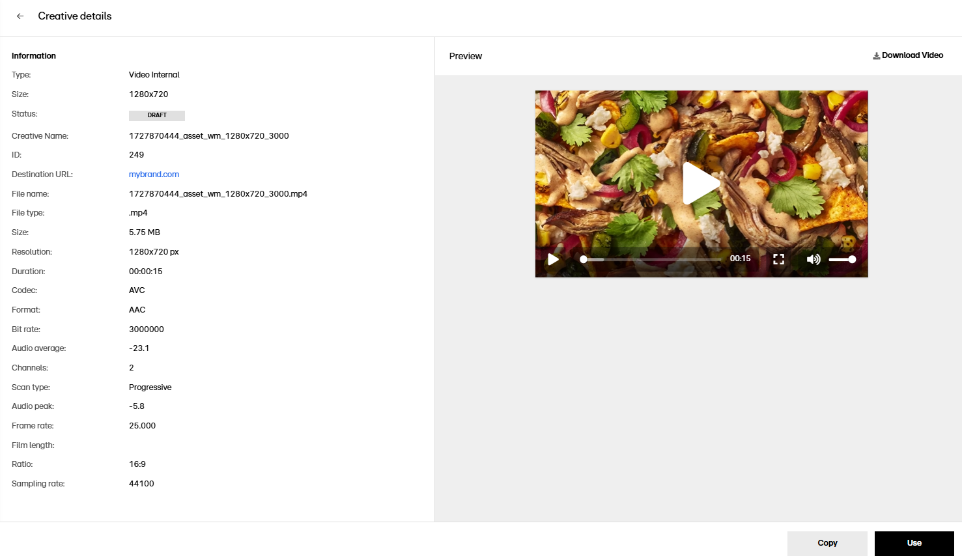Click the DRAFT status badge
The width and height of the screenshot is (962, 560).
[x=157, y=115]
